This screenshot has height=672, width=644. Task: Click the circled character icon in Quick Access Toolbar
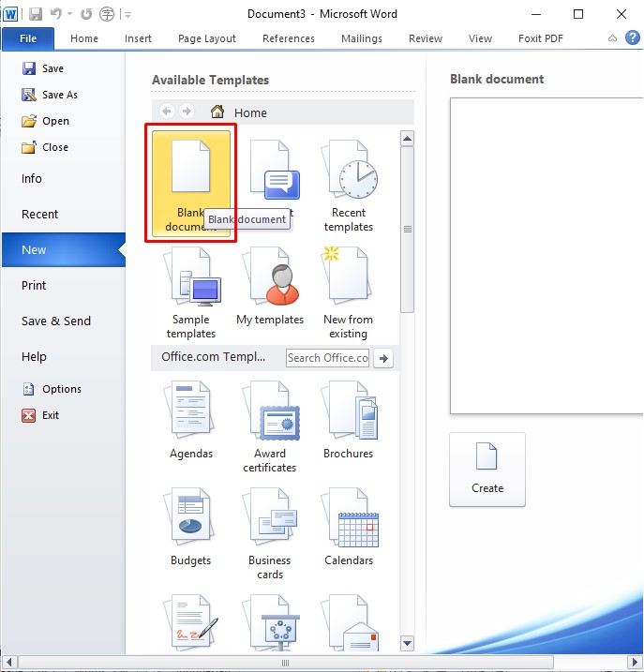coord(107,14)
